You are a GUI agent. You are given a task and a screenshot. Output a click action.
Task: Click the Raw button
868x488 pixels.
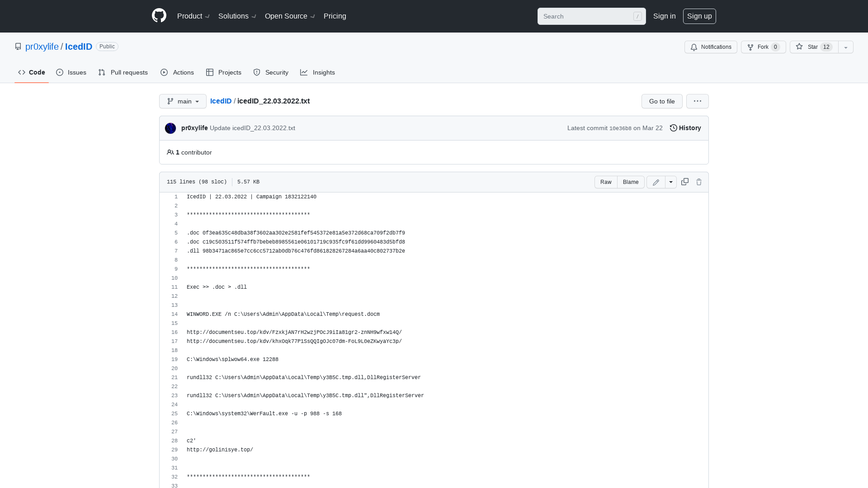pos(606,182)
